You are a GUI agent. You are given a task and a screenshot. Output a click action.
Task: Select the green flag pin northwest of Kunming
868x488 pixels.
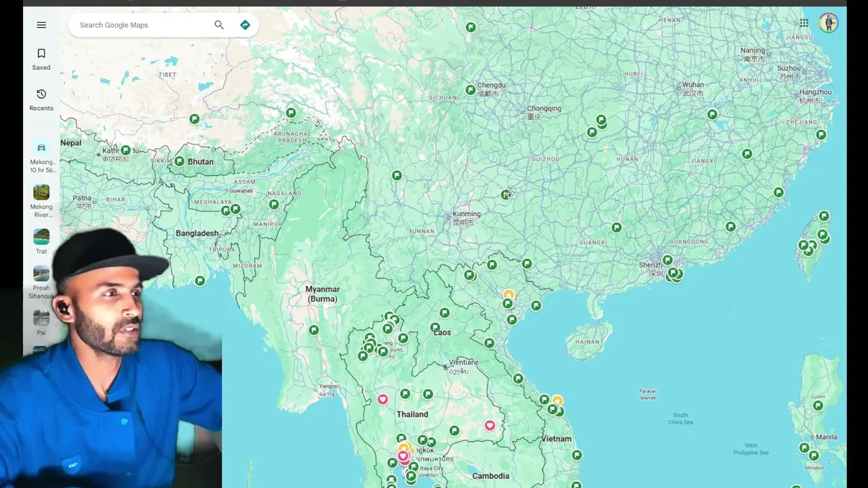tap(397, 176)
